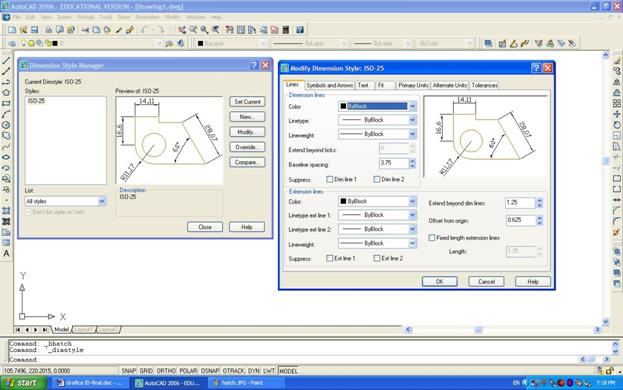Toggle ORTHO mode in status bar
The image size is (623, 390).
(166, 371)
